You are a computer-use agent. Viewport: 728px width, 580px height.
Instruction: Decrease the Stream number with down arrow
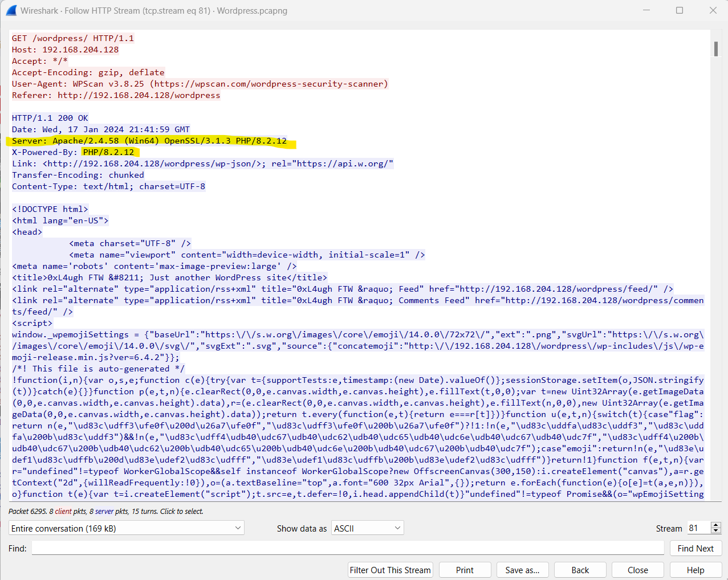point(716,532)
